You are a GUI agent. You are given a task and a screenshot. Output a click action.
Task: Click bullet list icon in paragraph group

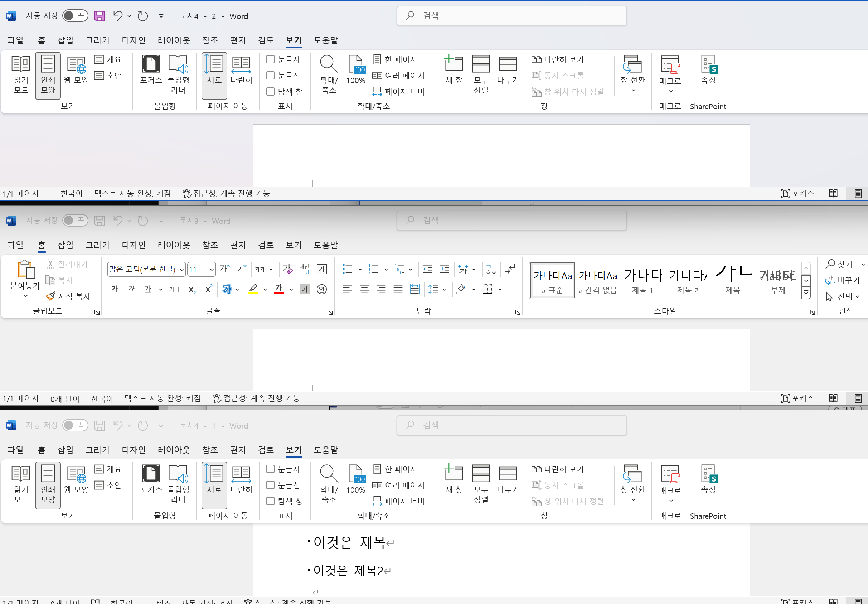click(x=347, y=269)
